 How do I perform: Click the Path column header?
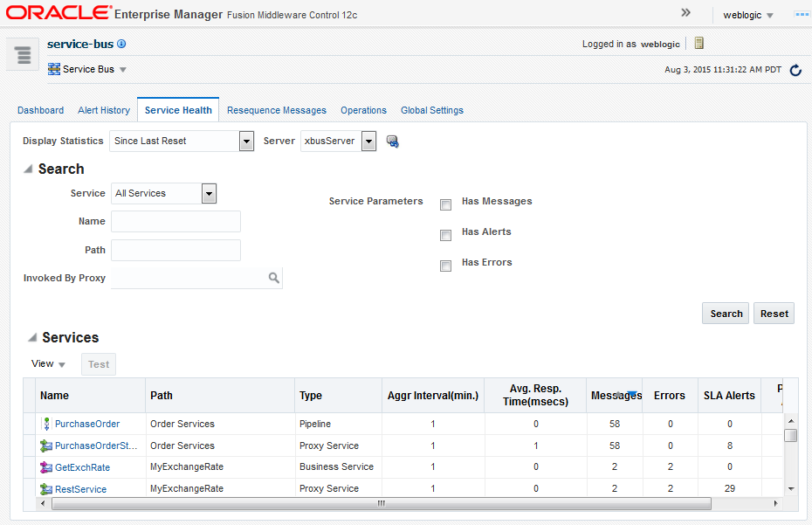[220, 396]
